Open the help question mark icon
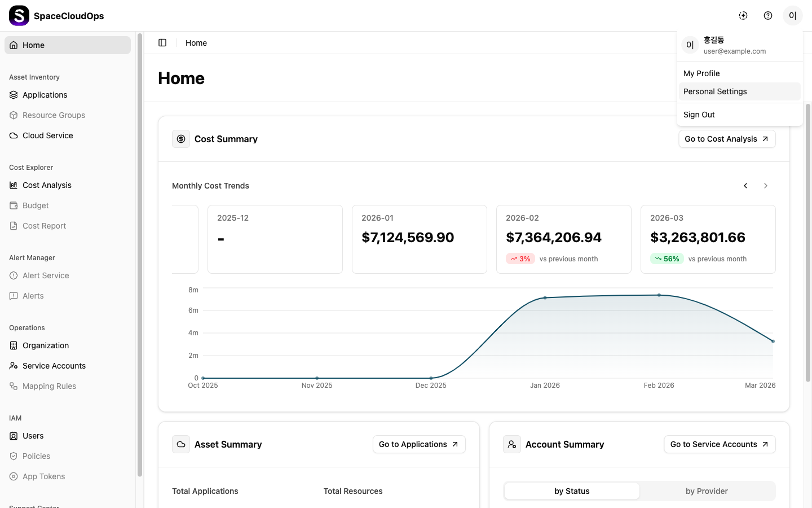This screenshot has height=508, width=812. [768, 16]
